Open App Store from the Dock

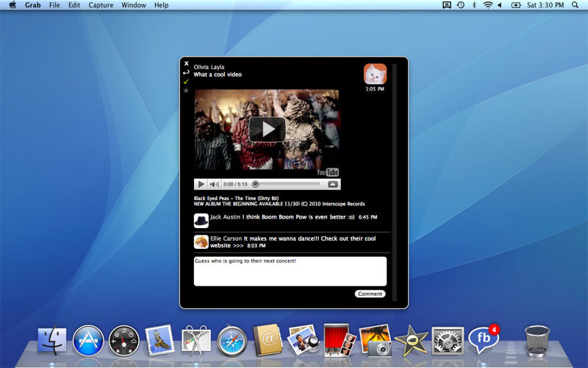pos(88,341)
